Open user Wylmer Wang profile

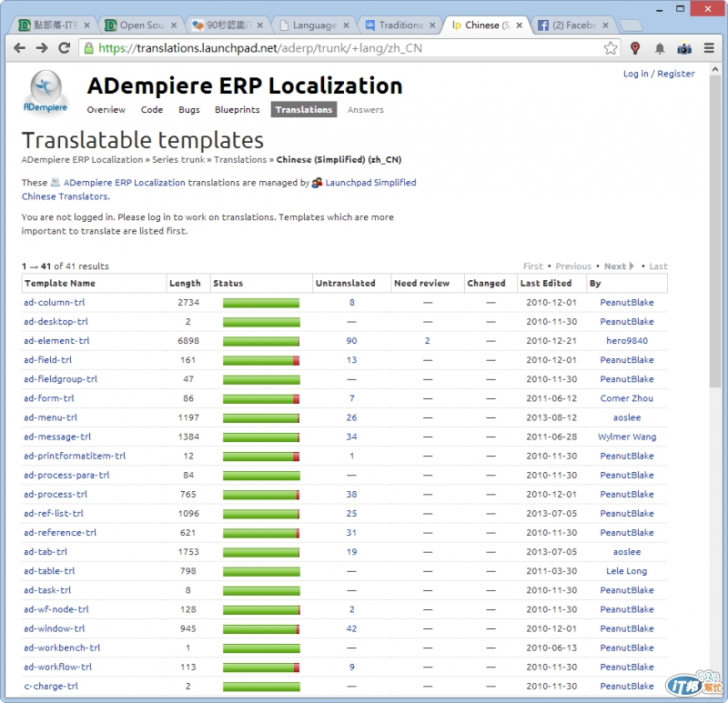627,437
